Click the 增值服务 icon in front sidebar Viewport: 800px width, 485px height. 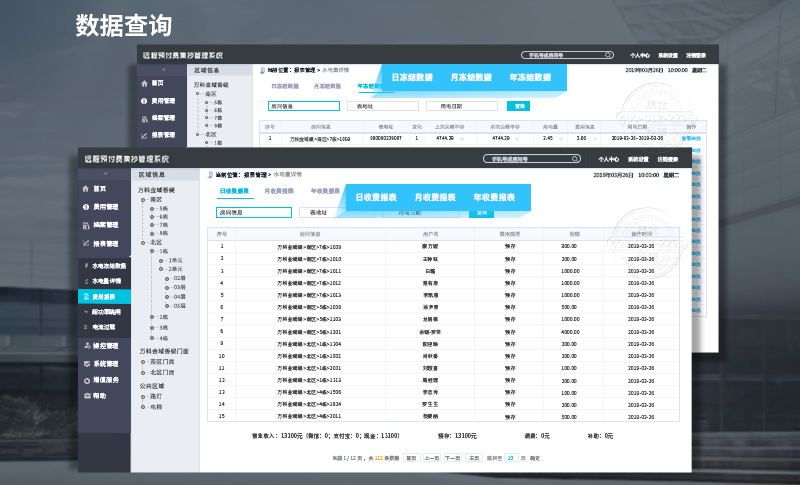[x=85, y=379]
